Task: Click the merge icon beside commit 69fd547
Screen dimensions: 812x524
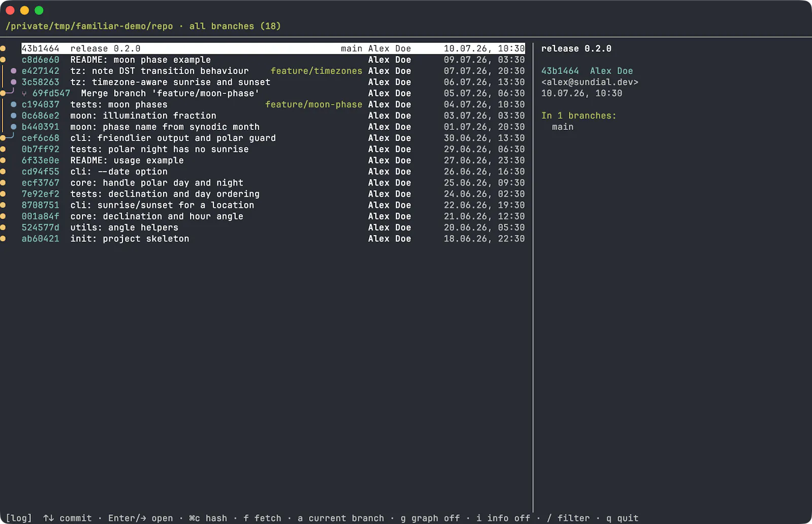Action: pos(24,93)
